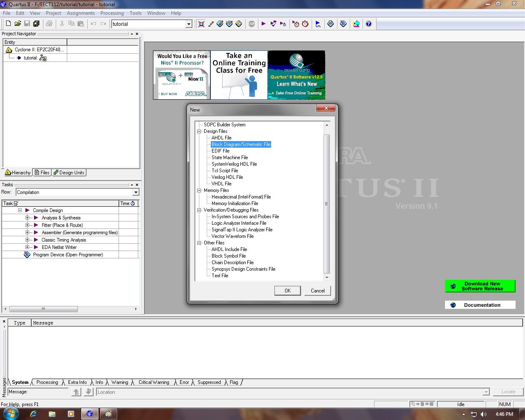The image size is (525, 420).
Task: Click the Quartus II Help toolbar icon
Action: click(368, 23)
